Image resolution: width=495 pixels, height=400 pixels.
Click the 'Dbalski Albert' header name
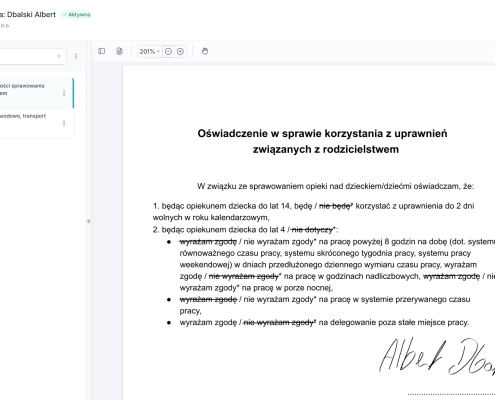tap(31, 15)
